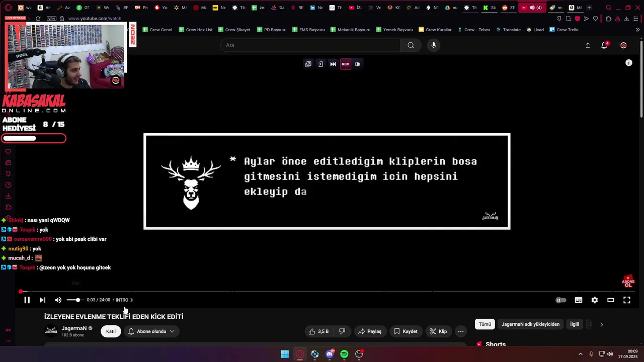The width and height of the screenshot is (644, 362).
Task: Run search with magnifier button
Action: point(411,45)
